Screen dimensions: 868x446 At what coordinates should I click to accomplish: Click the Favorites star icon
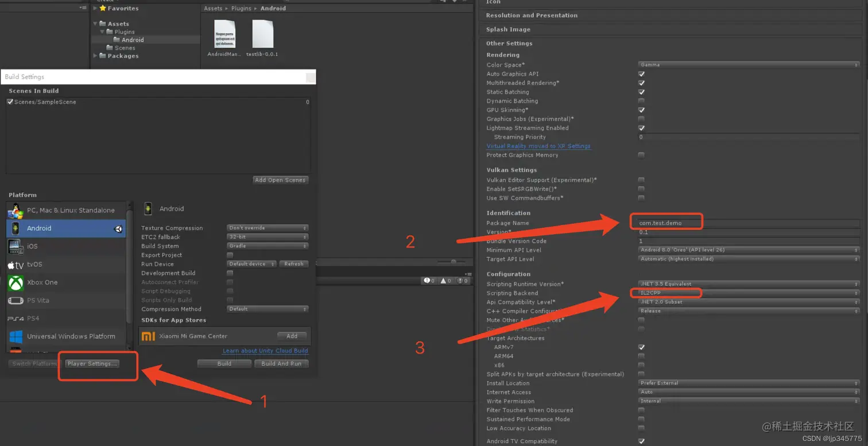pyautogui.click(x=103, y=8)
